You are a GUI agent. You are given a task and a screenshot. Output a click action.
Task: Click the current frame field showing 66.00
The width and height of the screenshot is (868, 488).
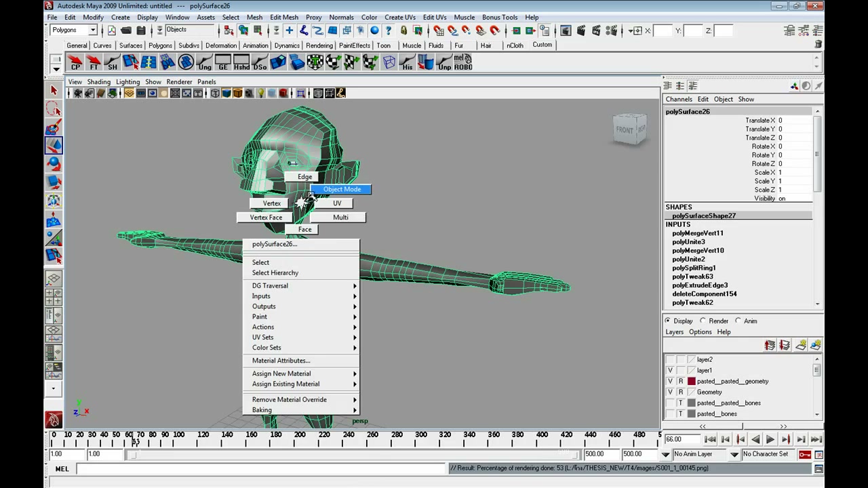[682, 439]
